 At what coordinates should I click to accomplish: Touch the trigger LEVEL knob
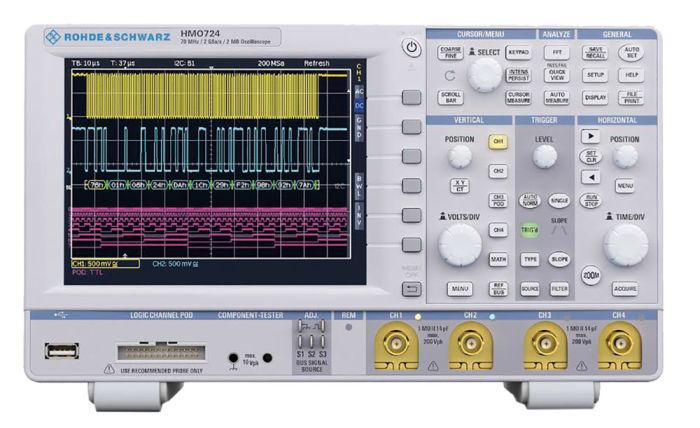click(545, 156)
